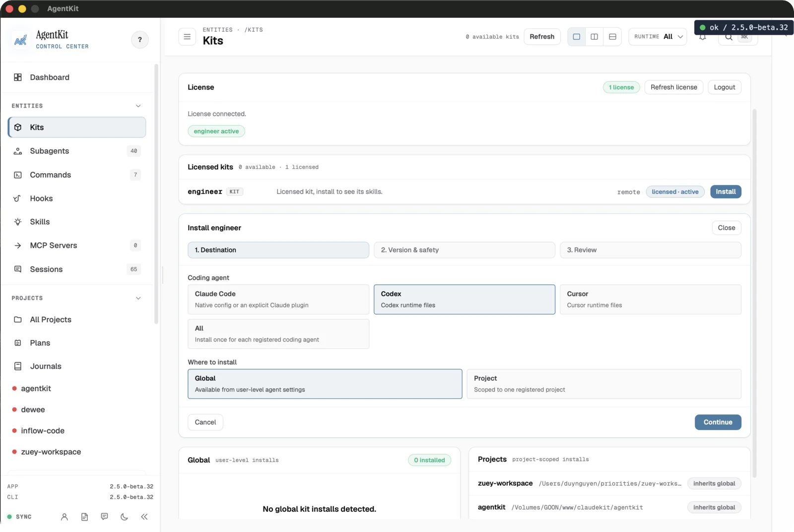Click the SYNC status indicator

pos(20,517)
